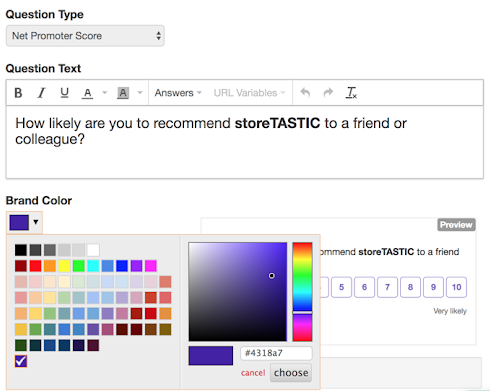Image resolution: width=490 pixels, height=391 pixels.
Task: Click the large current color preview box
Action: (211, 356)
